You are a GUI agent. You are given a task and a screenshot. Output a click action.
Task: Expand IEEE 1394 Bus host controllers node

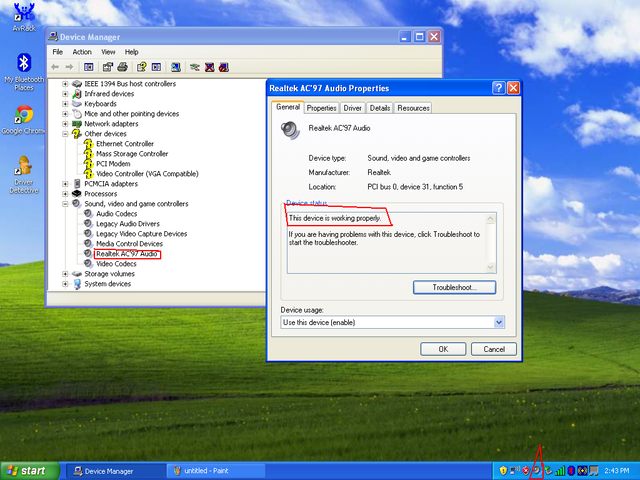pos(65,84)
